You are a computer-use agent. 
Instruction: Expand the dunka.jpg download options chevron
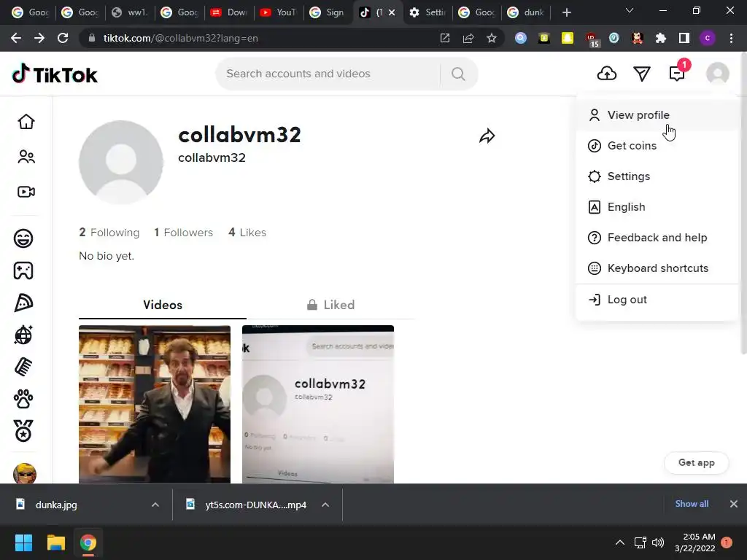coord(155,505)
